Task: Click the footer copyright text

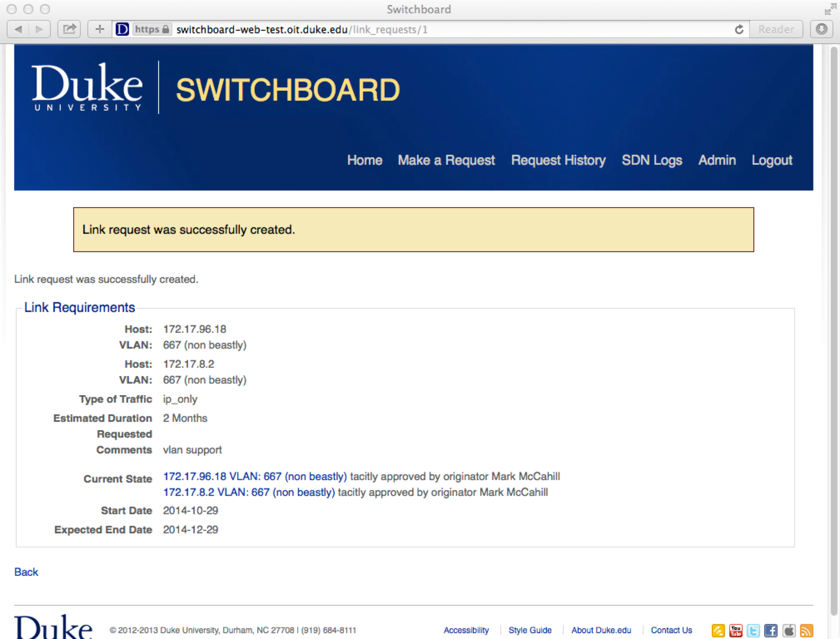Action: (x=233, y=630)
